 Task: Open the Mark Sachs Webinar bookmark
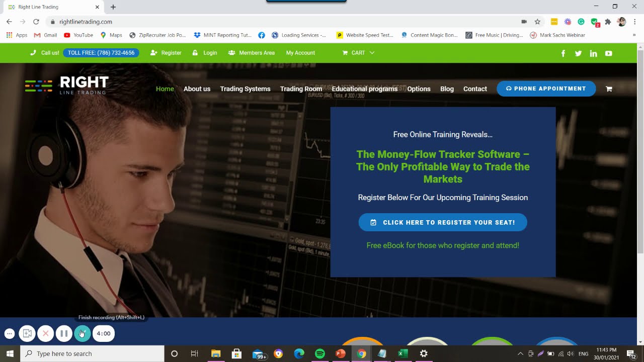coord(557,35)
